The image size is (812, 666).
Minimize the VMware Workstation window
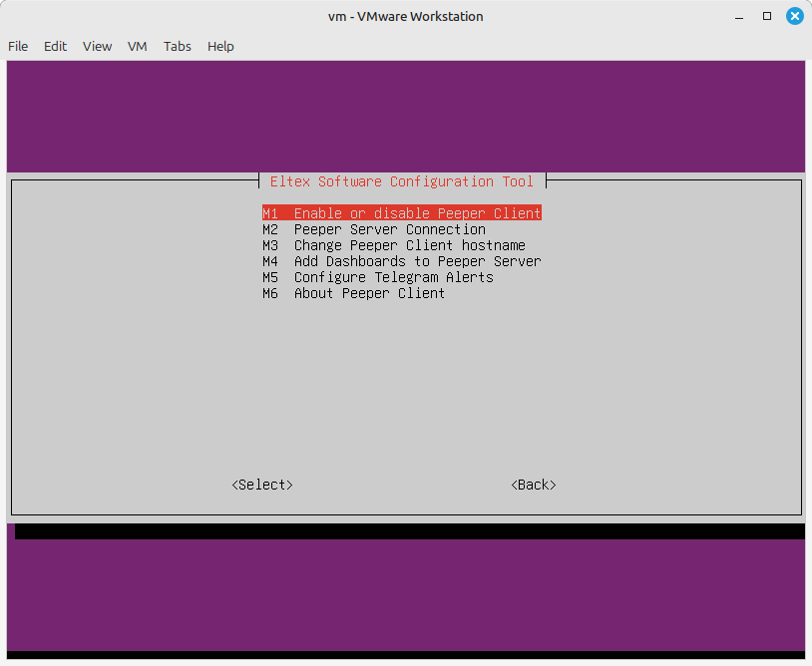click(739, 17)
